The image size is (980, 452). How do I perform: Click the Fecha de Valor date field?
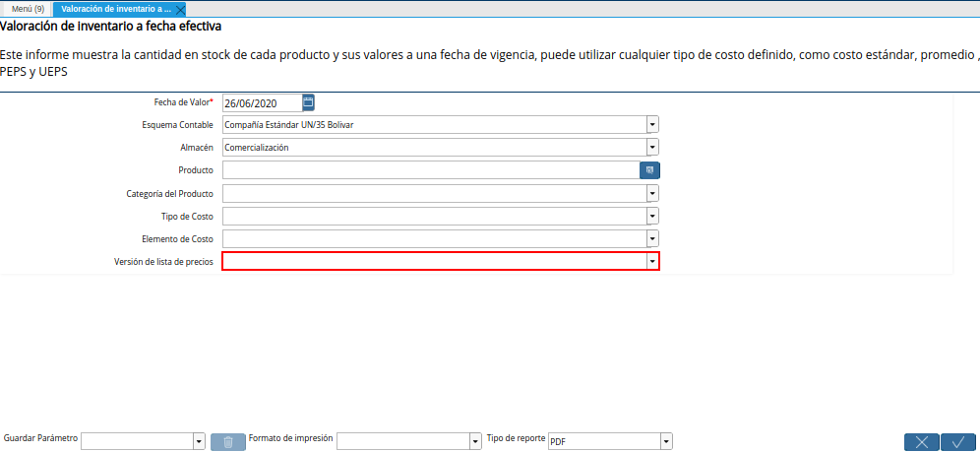pyautogui.click(x=262, y=102)
